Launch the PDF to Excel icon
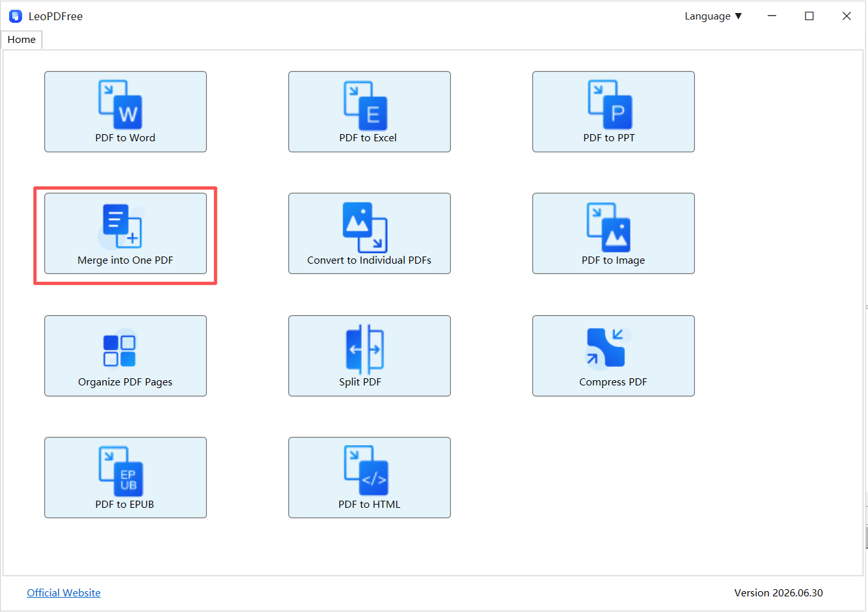868x612 pixels. [365, 105]
